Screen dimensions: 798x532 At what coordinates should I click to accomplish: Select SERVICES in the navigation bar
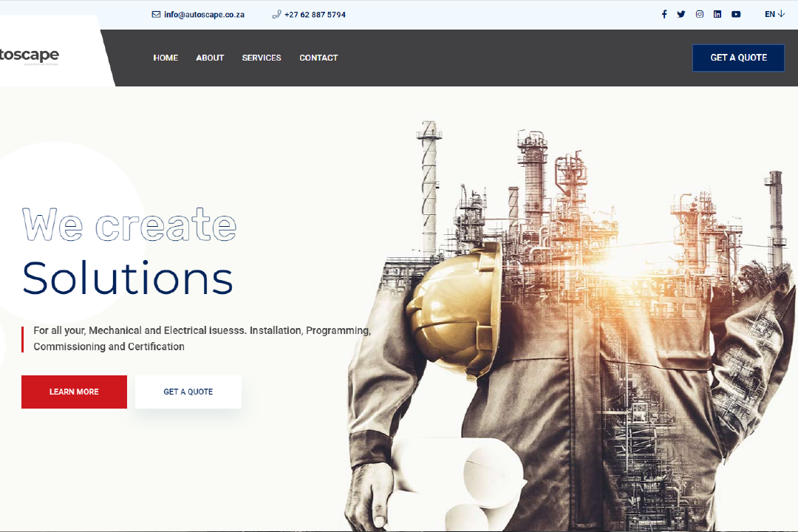262,58
